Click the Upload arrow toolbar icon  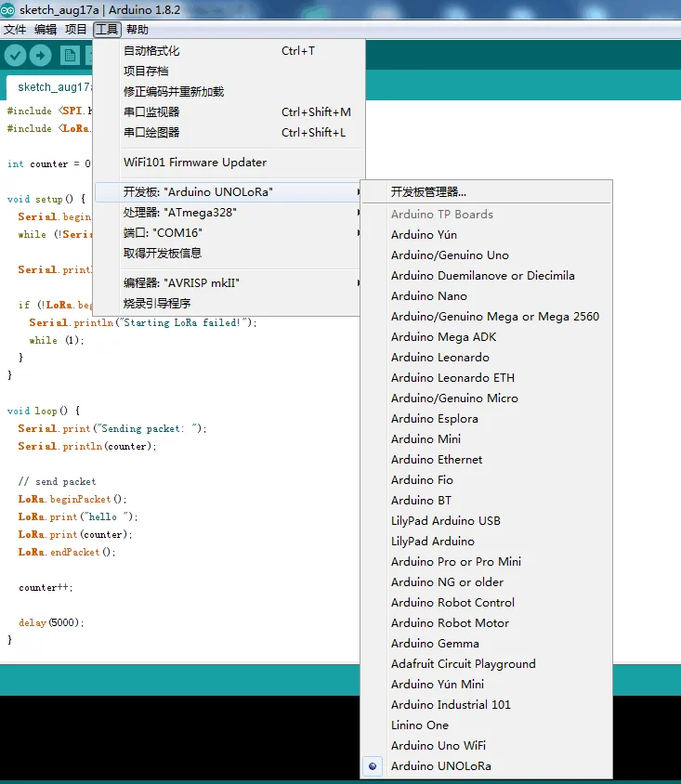[41, 55]
